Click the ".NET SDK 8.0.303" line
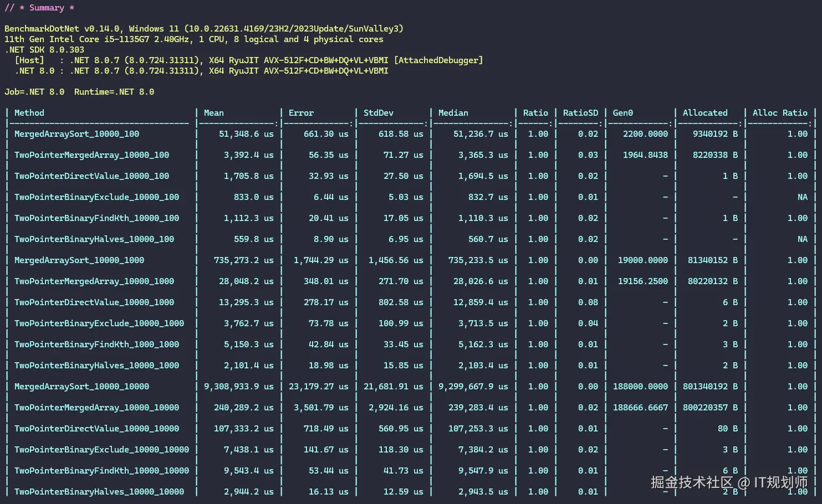Viewport: 822px width, 504px height. [x=44, y=50]
